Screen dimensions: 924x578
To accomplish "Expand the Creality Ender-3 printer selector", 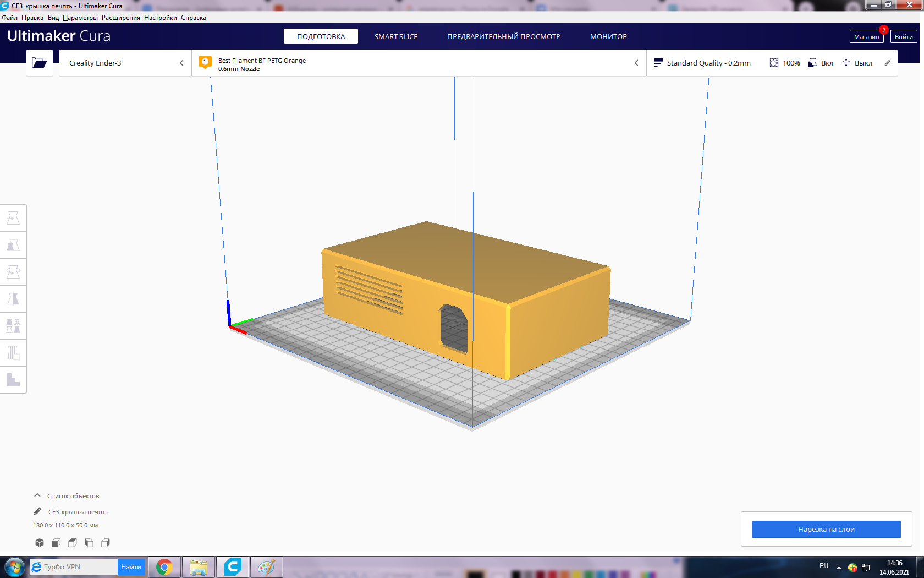I will (125, 63).
